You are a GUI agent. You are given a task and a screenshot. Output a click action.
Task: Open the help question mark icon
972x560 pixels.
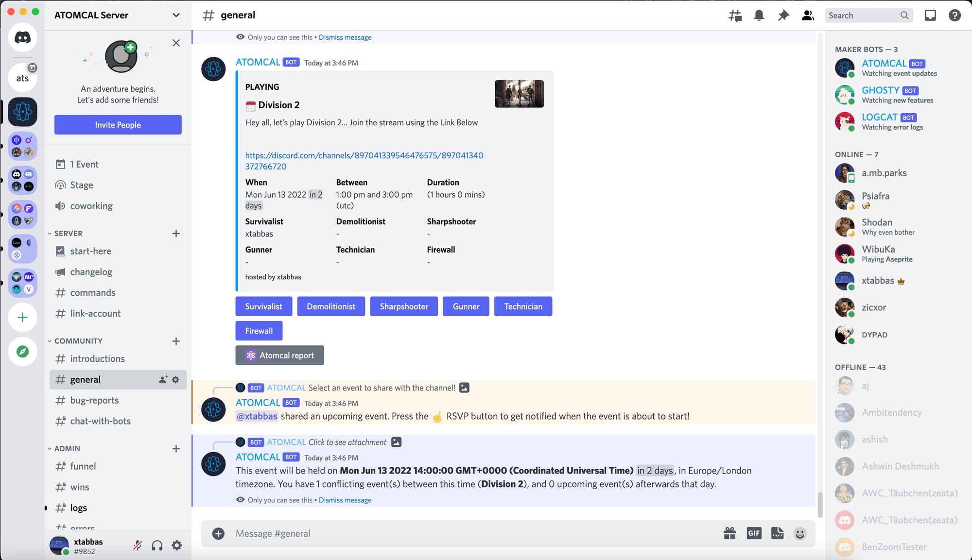tap(955, 16)
